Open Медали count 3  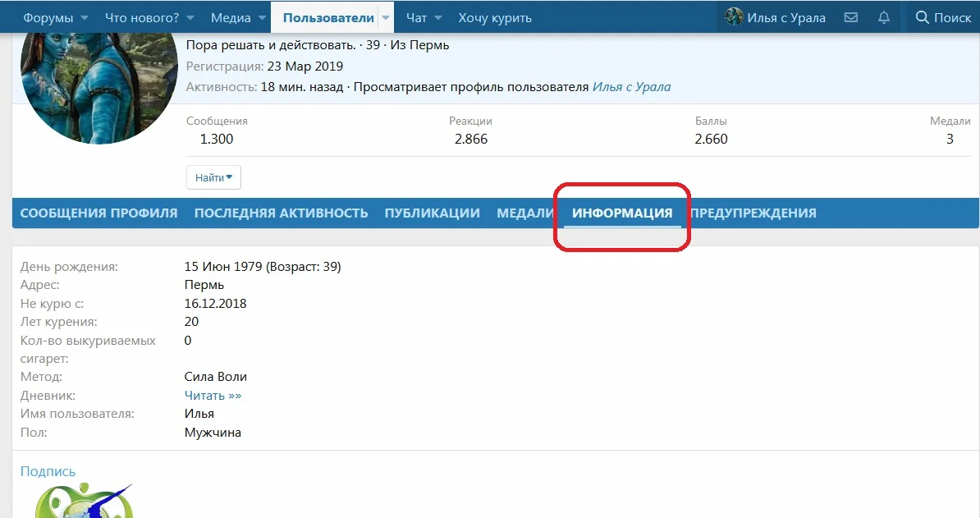[950, 139]
